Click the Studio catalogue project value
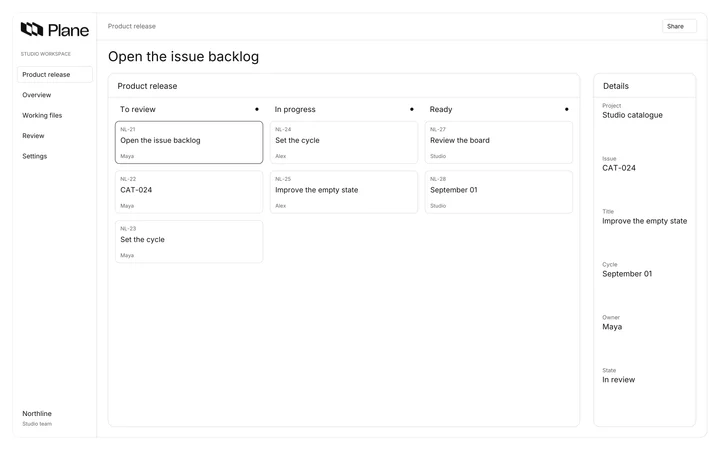Viewport: 720px width, 450px height. (632, 115)
